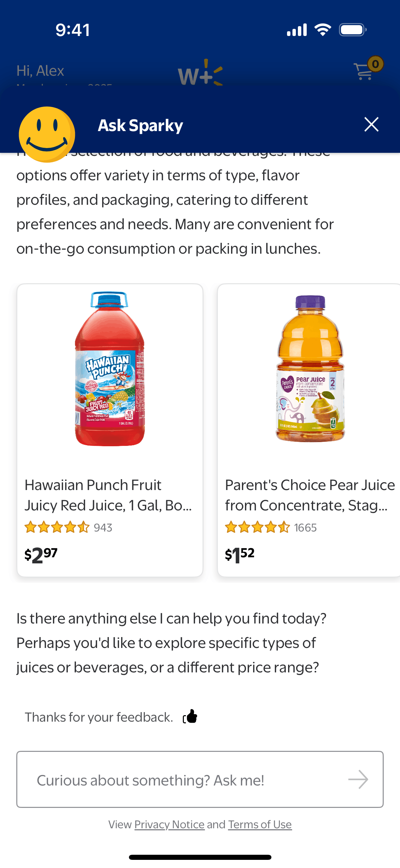Open Parent's Choice Pear Juice title
Screen dimensions: 400x868
pyautogui.click(x=309, y=495)
